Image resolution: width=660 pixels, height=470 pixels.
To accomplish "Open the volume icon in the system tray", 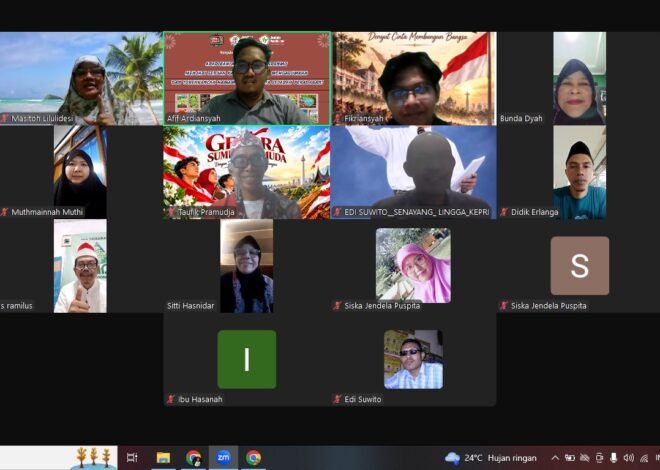I will (x=629, y=458).
